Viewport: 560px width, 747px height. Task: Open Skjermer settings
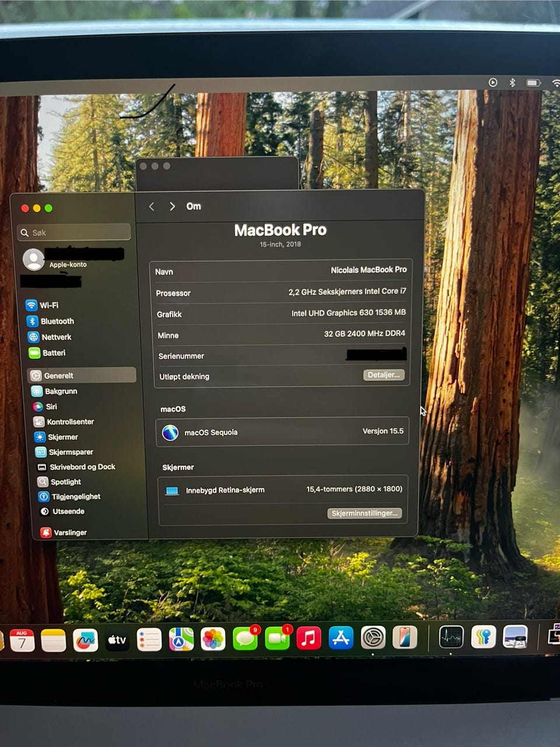(x=56, y=437)
